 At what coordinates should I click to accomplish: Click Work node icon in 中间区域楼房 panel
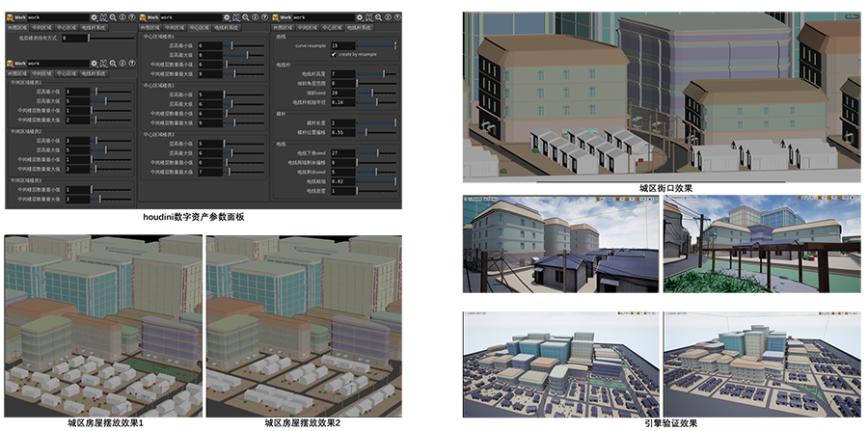(x=10, y=64)
